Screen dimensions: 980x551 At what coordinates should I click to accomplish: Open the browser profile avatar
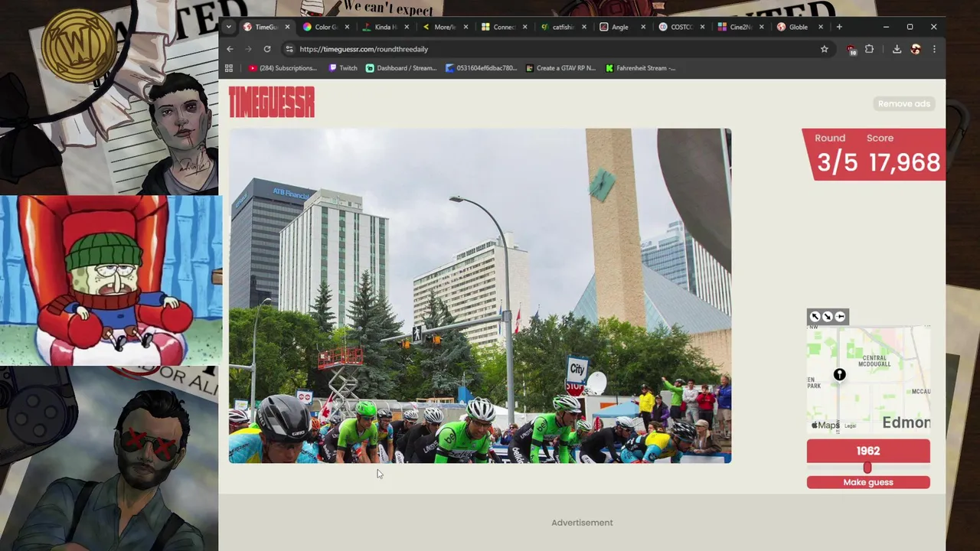(916, 49)
